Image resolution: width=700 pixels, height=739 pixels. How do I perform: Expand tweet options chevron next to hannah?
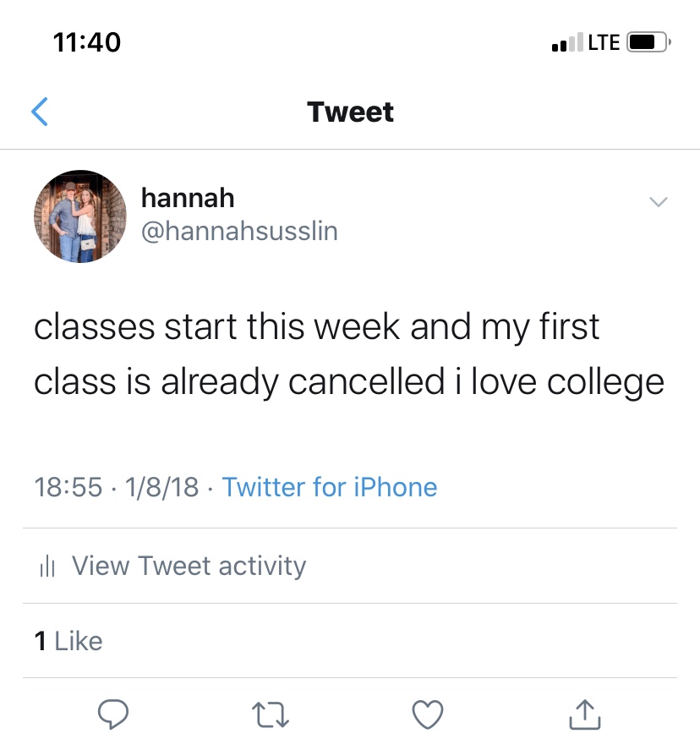point(659,202)
